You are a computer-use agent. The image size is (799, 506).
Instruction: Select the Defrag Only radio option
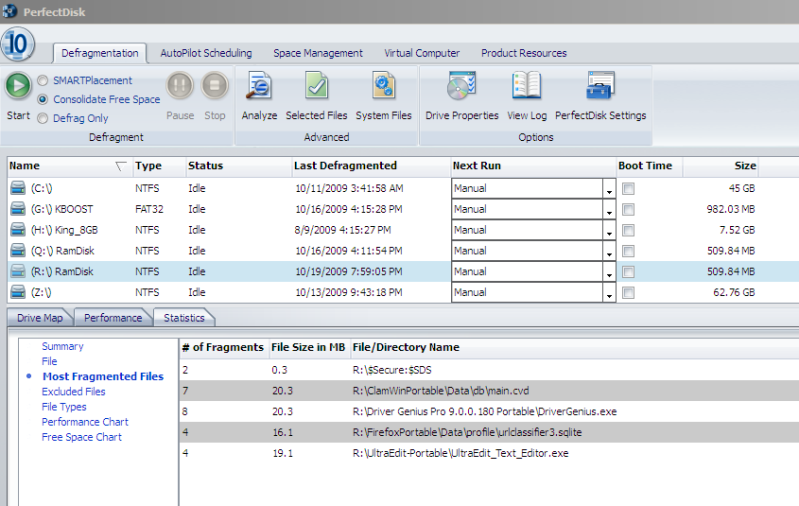[x=43, y=118]
